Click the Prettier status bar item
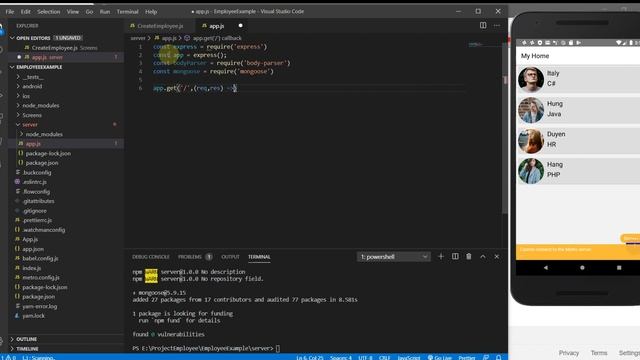 click(467, 358)
